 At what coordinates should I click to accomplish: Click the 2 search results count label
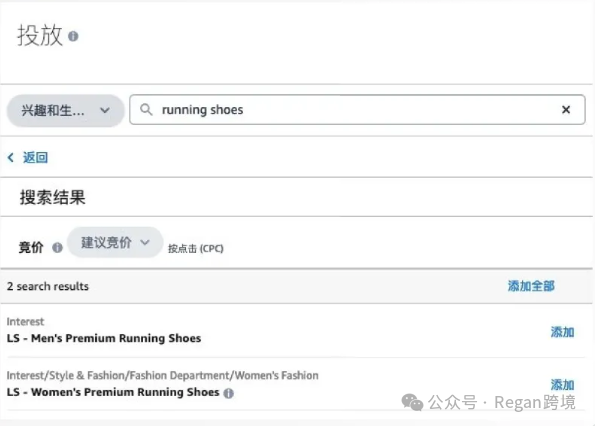coord(48,286)
